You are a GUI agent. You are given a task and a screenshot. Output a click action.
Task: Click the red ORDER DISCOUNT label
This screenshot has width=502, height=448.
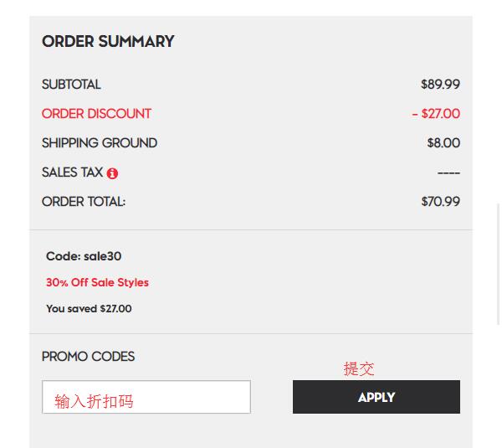pos(96,114)
